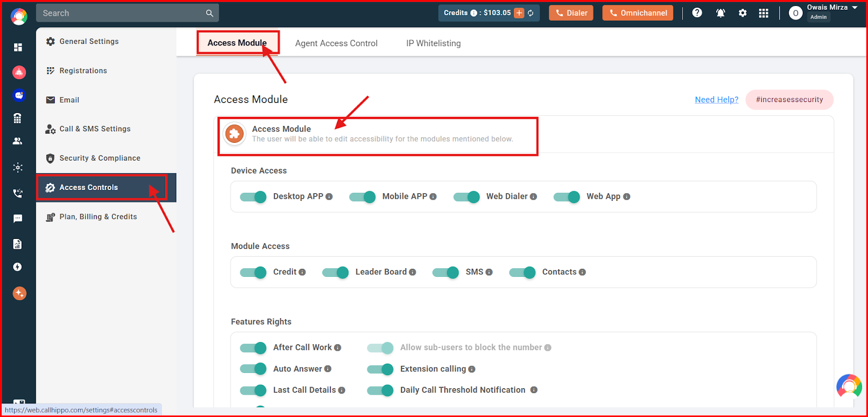Switch to Agent Access Control tab

point(336,43)
